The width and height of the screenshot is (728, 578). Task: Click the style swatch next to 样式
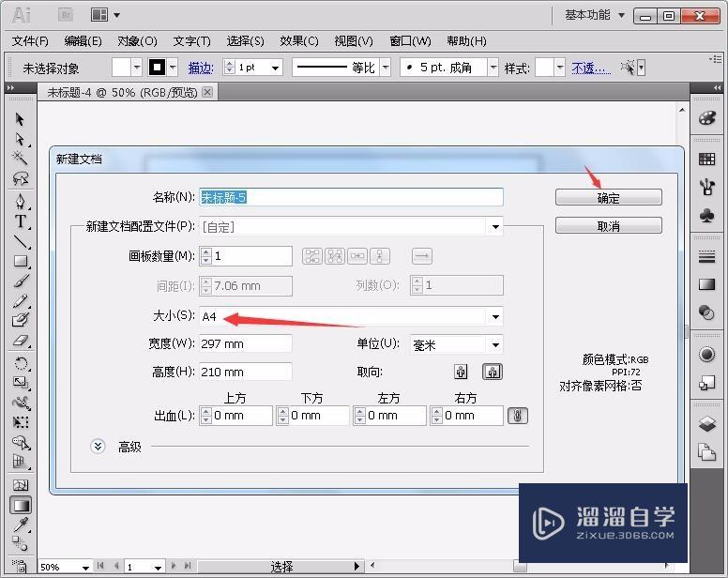(x=544, y=68)
